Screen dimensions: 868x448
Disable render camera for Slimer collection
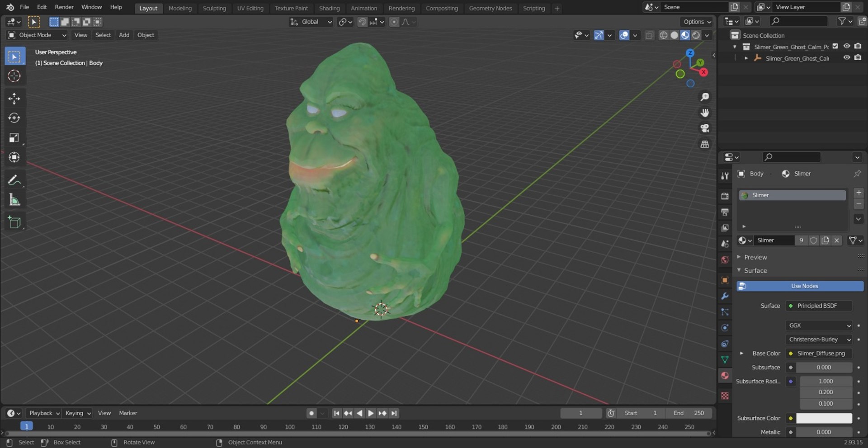point(858,46)
